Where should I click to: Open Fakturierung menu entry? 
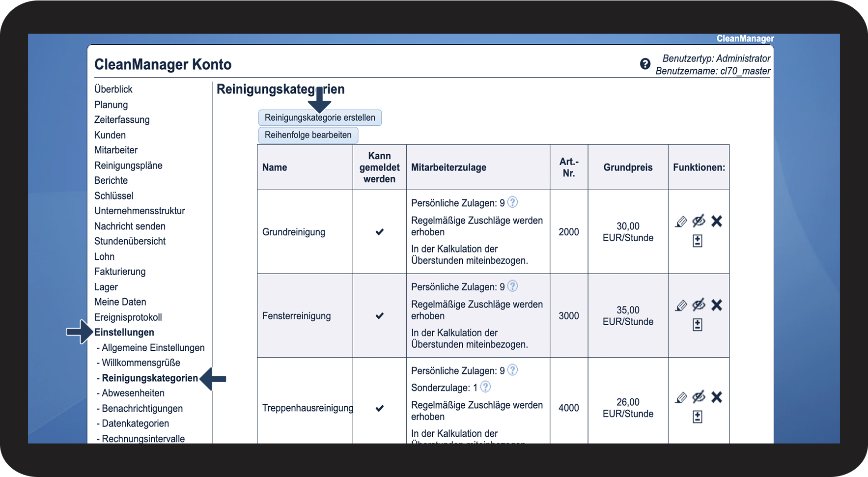[x=120, y=272]
